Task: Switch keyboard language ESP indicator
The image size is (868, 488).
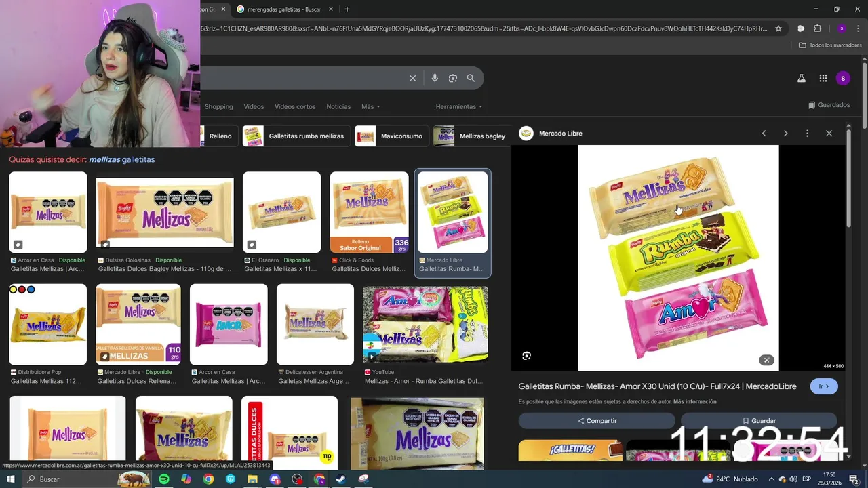Action: 807,479
